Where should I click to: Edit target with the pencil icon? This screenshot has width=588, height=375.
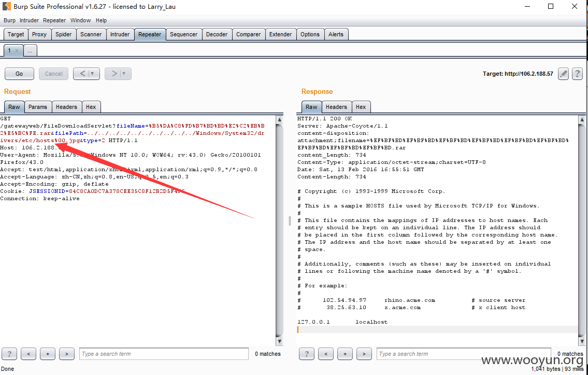pos(563,74)
